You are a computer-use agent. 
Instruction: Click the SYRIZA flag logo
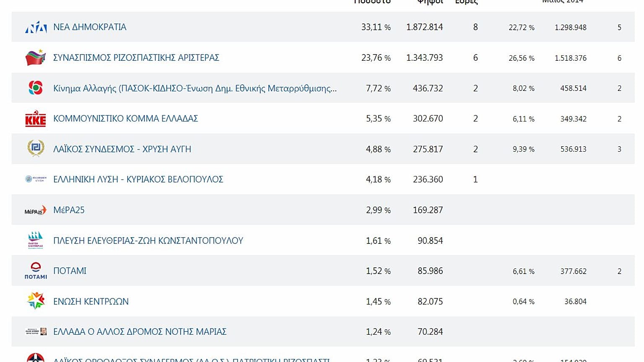point(36,57)
